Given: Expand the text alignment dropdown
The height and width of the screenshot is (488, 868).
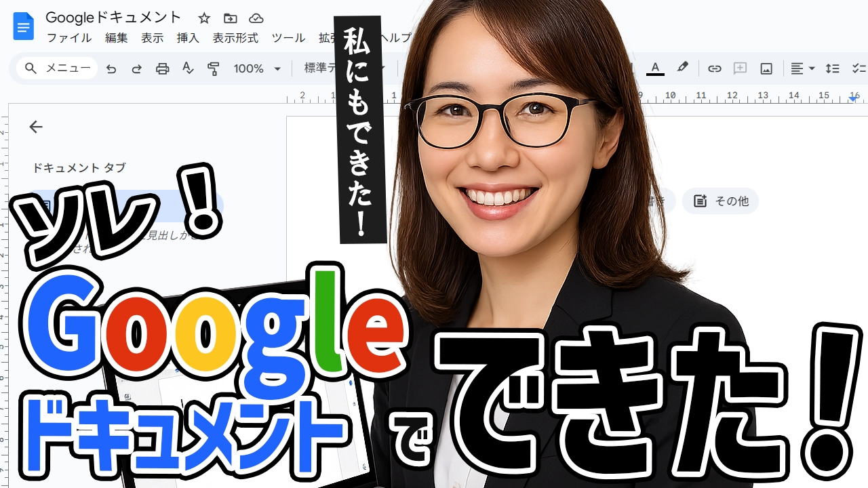Looking at the screenshot, I should (802, 68).
